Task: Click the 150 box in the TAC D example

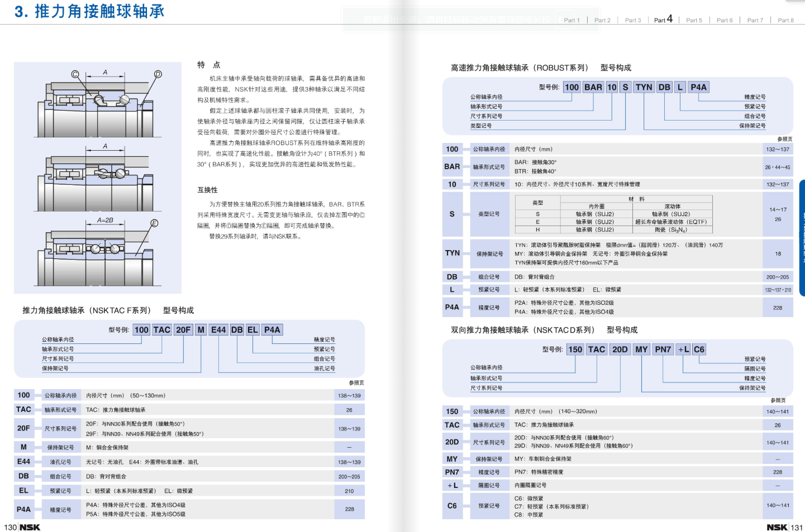Action: (x=575, y=349)
